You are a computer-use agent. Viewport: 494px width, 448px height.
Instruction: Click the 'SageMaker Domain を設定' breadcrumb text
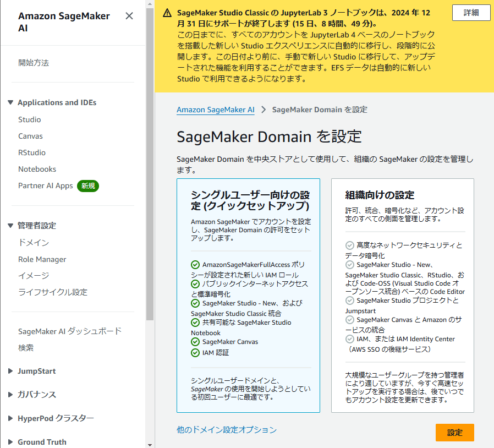[320, 110]
